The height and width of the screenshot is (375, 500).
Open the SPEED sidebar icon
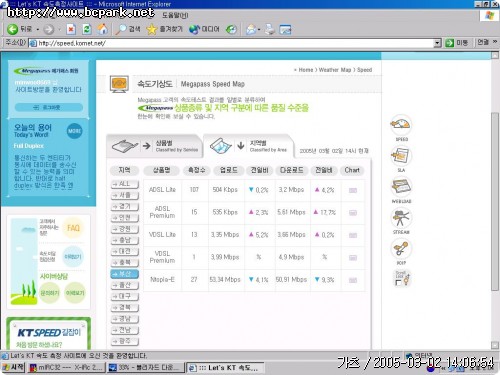401,125
